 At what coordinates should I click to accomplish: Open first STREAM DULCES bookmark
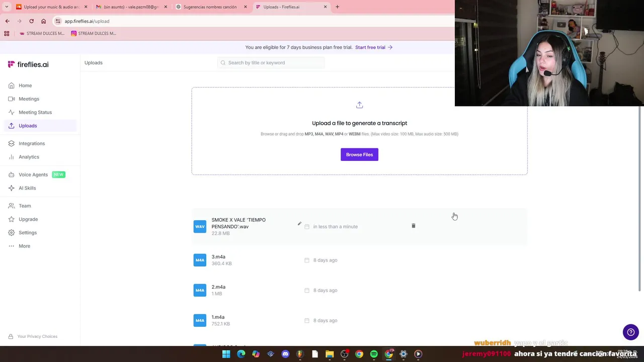coord(42,33)
